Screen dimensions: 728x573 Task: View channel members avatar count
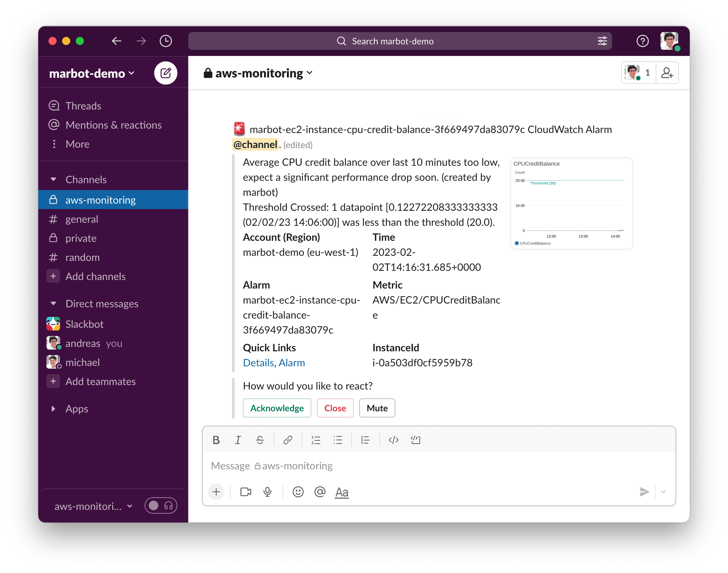click(x=639, y=73)
